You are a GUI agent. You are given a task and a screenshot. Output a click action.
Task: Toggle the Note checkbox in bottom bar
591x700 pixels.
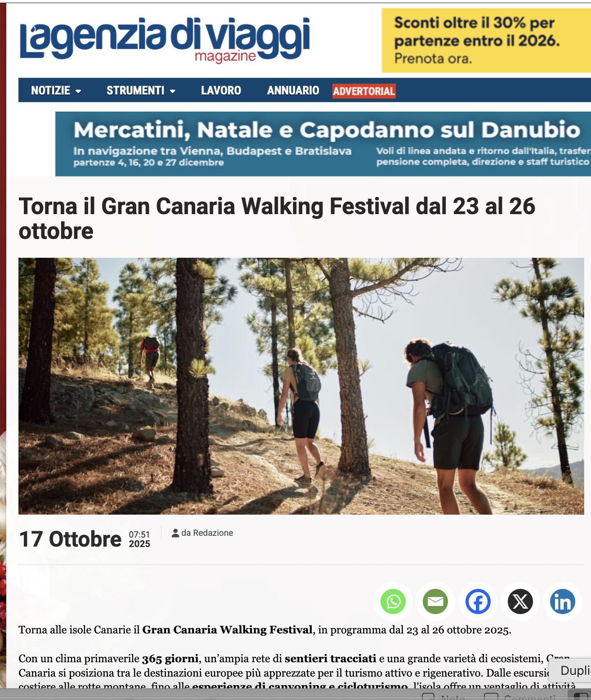coord(428,697)
